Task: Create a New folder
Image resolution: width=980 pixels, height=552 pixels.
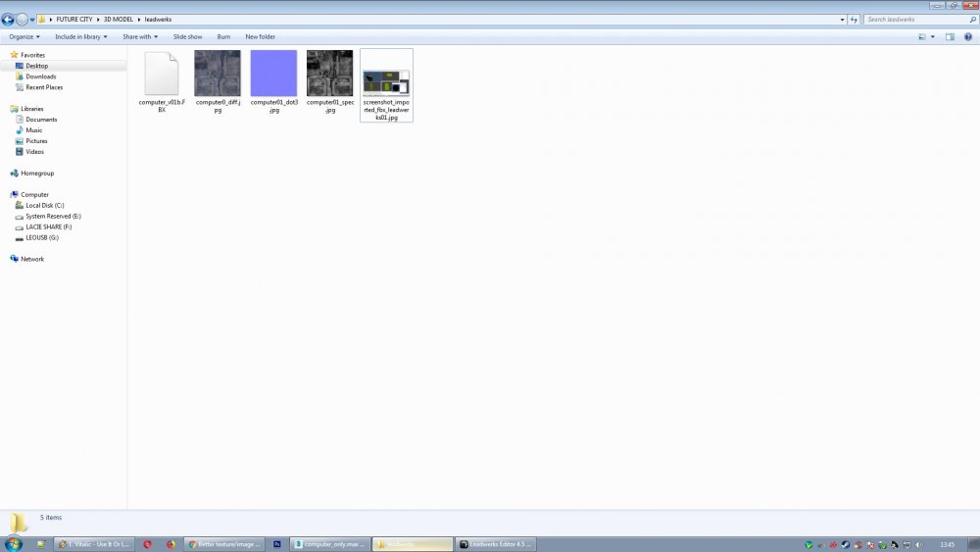Action: tap(260, 37)
